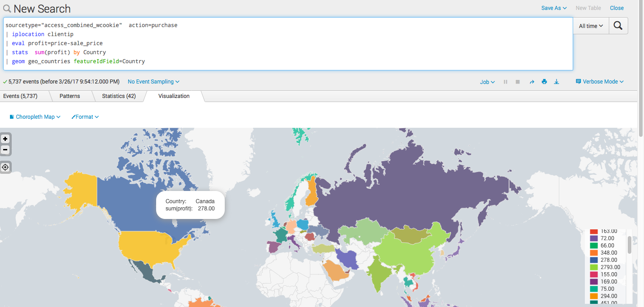644x307 pixels.
Task: Open the Save As dropdown
Action: tap(554, 8)
